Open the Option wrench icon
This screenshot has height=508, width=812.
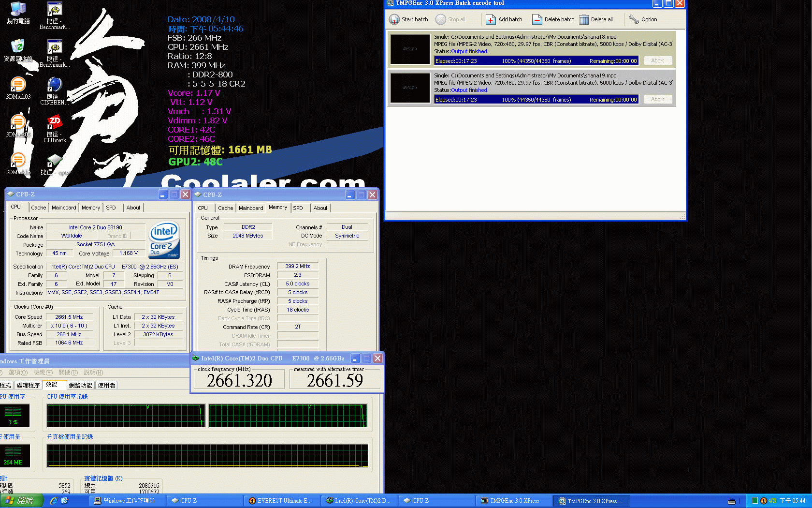(x=633, y=19)
